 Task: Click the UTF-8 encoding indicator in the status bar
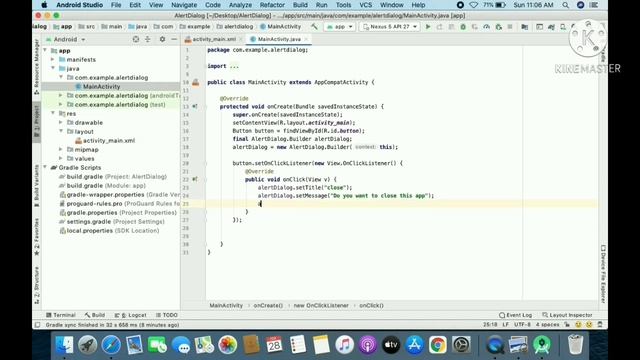[x=522, y=325]
